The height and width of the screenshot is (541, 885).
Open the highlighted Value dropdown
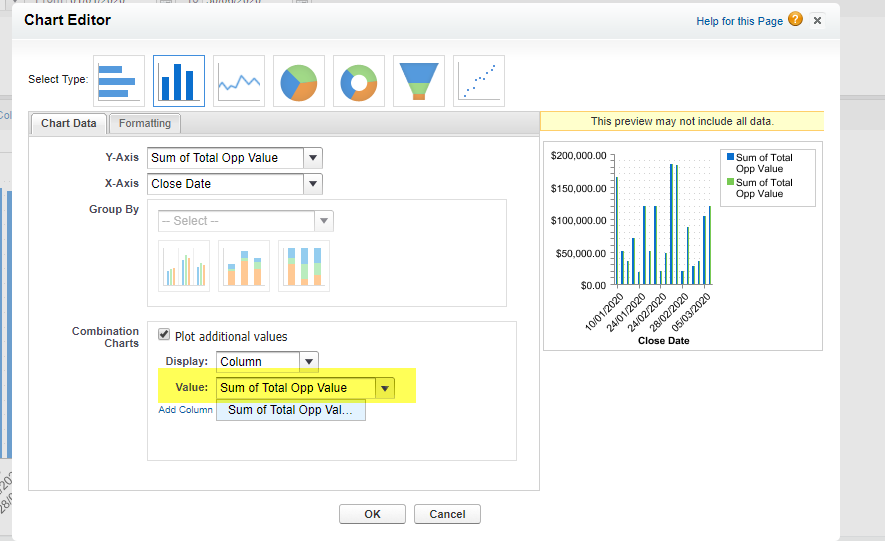[x=385, y=388]
